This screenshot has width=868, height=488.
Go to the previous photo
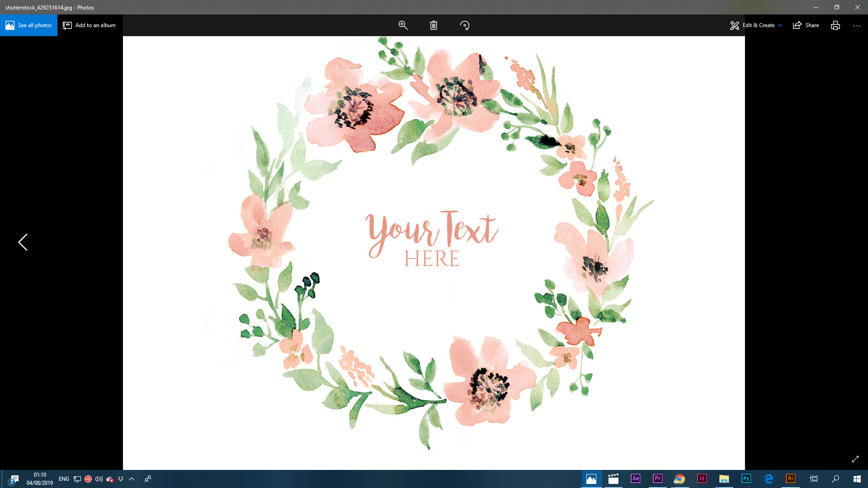(23, 243)
